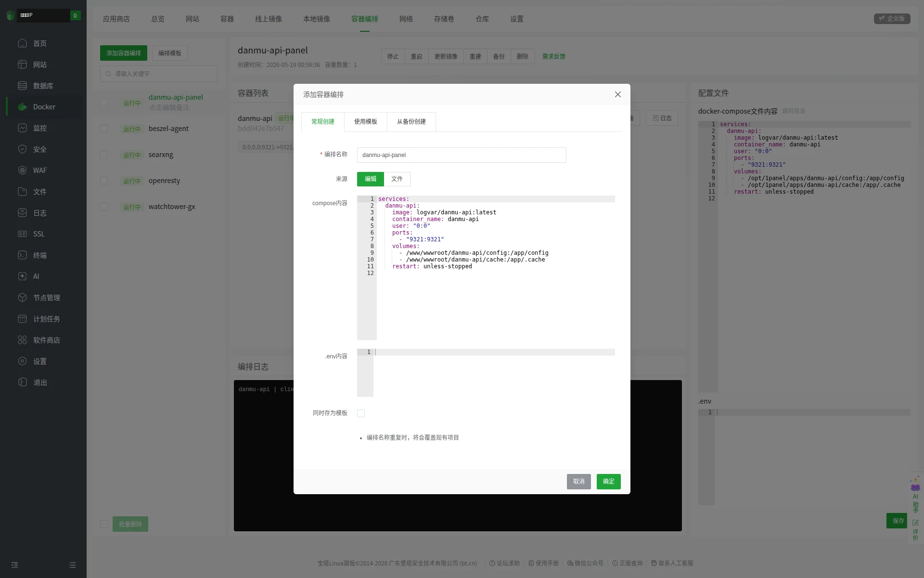Click the 重建 button
This screenshot has width=924, height=578.
[475, 56]
